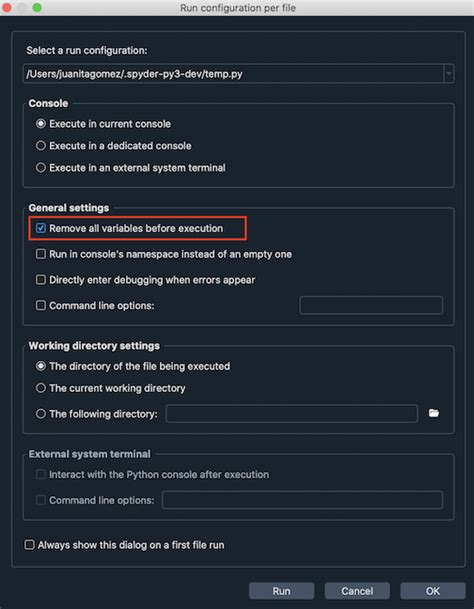Click the Cancel button

[x=357, y=591]
